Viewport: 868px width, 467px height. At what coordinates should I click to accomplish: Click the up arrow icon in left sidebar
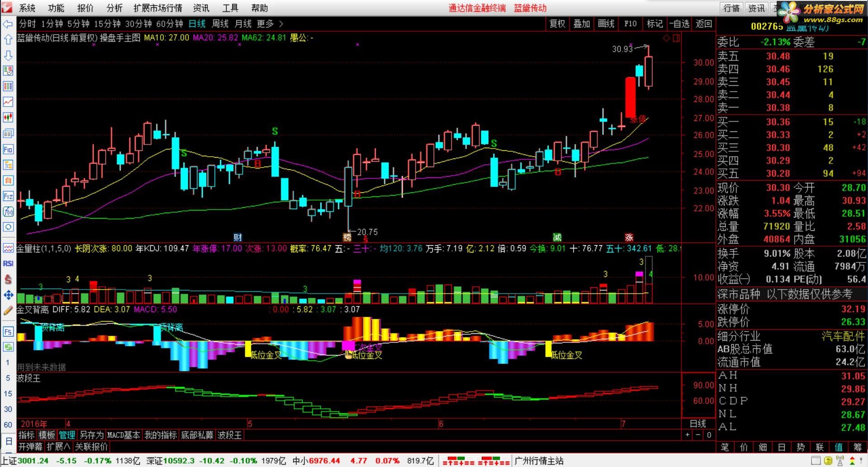[x=8, y=40]
